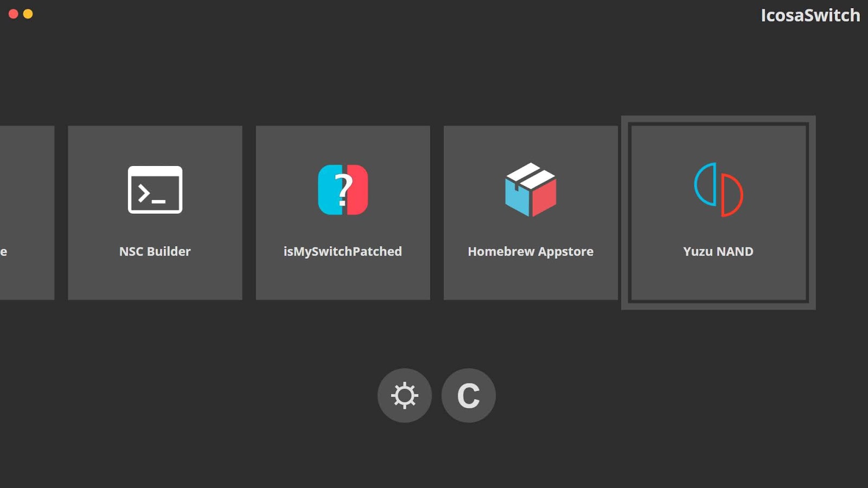The width and height of the screenshot is (868, 488).
Task: Click the NSC Builder label
Action: (155, 252)
